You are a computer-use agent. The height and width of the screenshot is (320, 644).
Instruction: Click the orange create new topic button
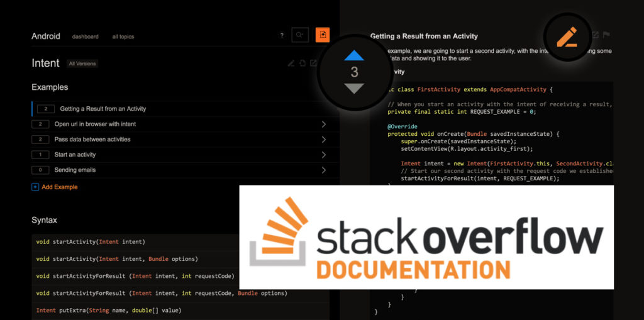pos(323,35)
